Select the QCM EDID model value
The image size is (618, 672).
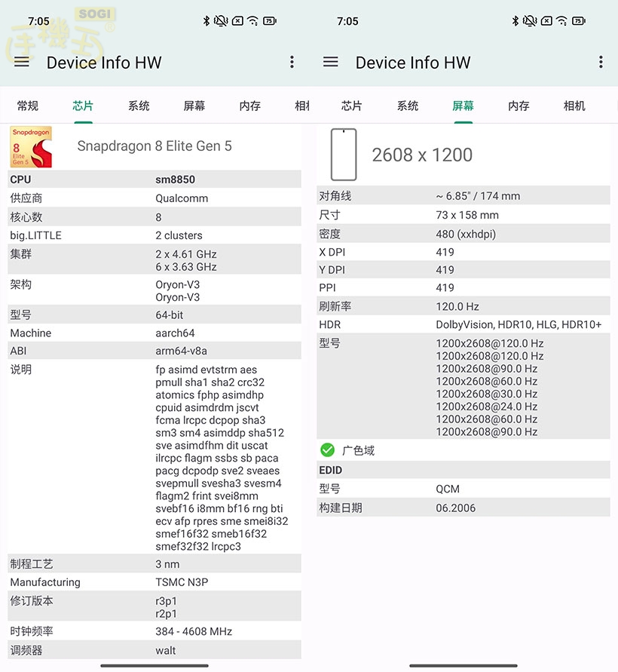pyautogui.click(x=448, y=489)
